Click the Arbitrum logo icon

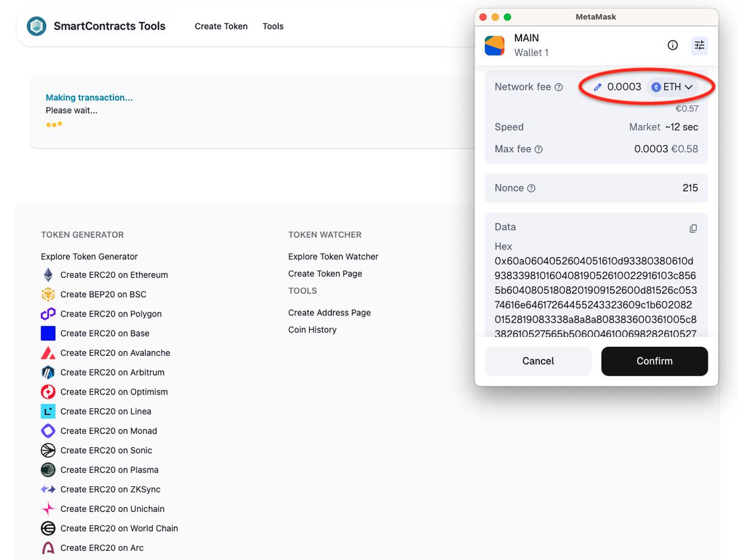tap(48, 373)
